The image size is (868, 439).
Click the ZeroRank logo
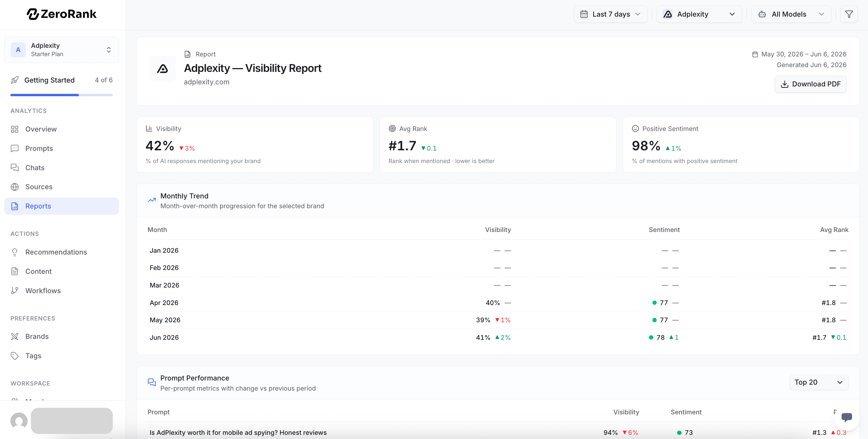pyautogui.click(x=62, y=14)
